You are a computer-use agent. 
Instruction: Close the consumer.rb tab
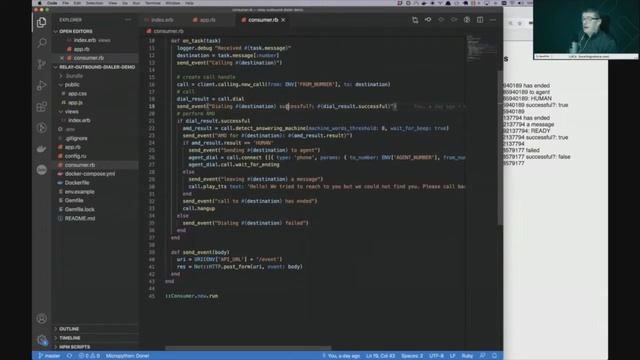tap(283, 20)
